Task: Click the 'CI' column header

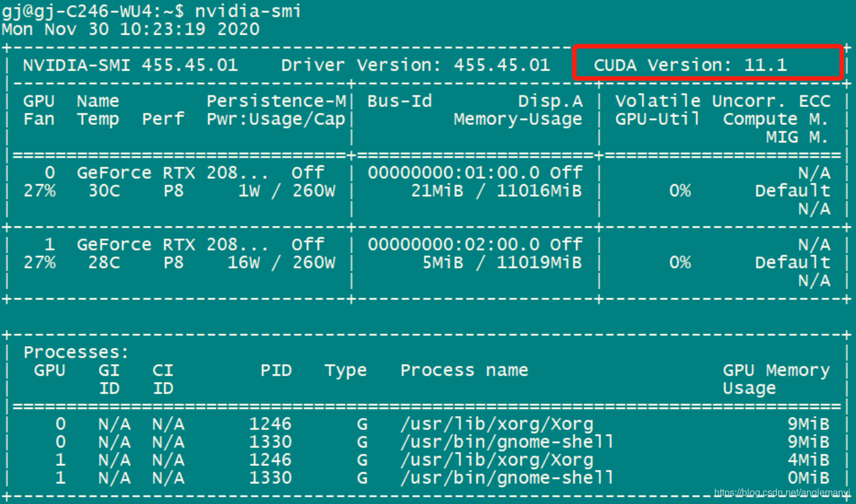Action: click(x=163, y=369)
